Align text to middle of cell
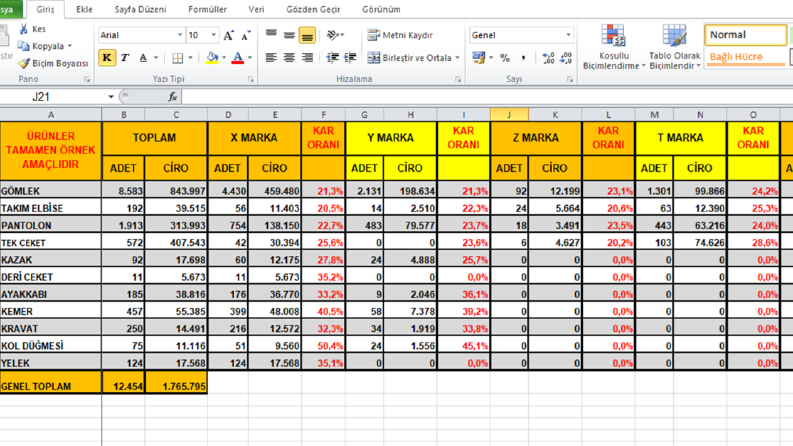This screenshot has width=793, height=446. 289,35
